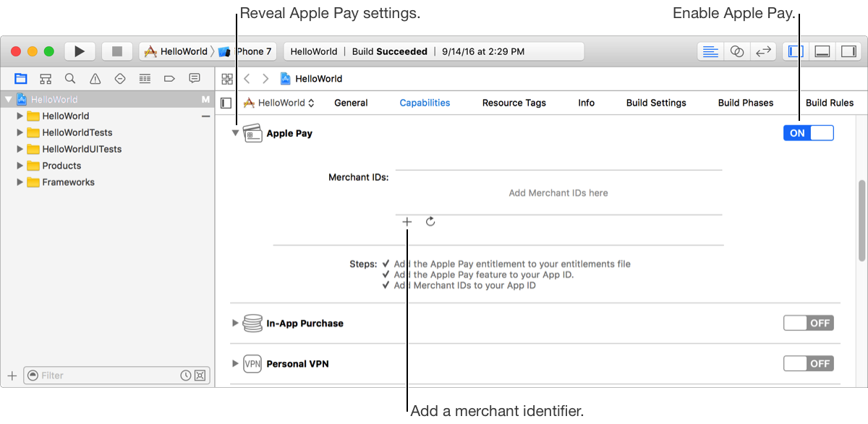Open the Report navigator speech bubble
Image resolution: width=868 pixels, height=424 pixels.
[x=194, y=78]
